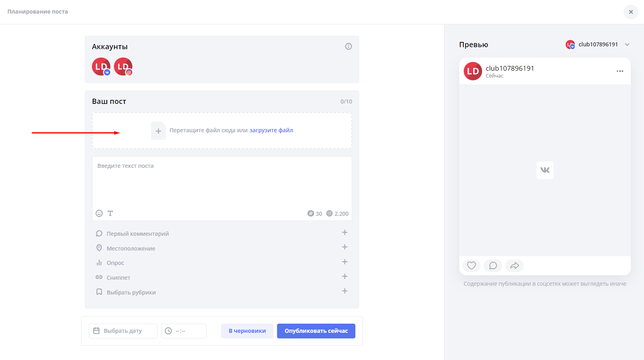
Task: Click the location pin icon
Action: coord(99,248)
